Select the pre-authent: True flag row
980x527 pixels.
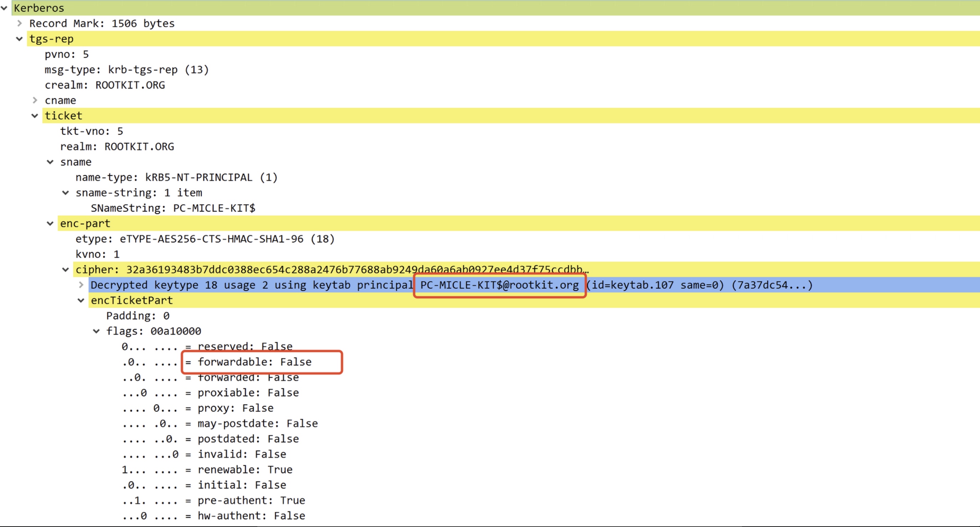(x=251, y=500)
